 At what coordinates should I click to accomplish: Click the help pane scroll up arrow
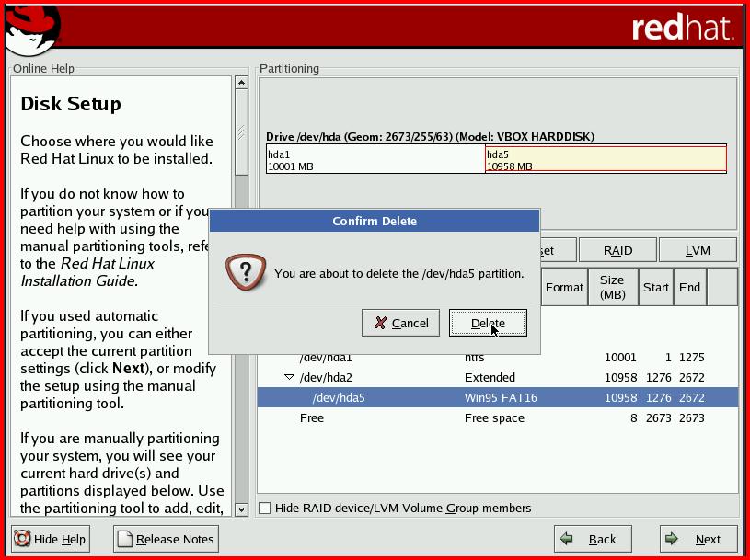[241, 83]
